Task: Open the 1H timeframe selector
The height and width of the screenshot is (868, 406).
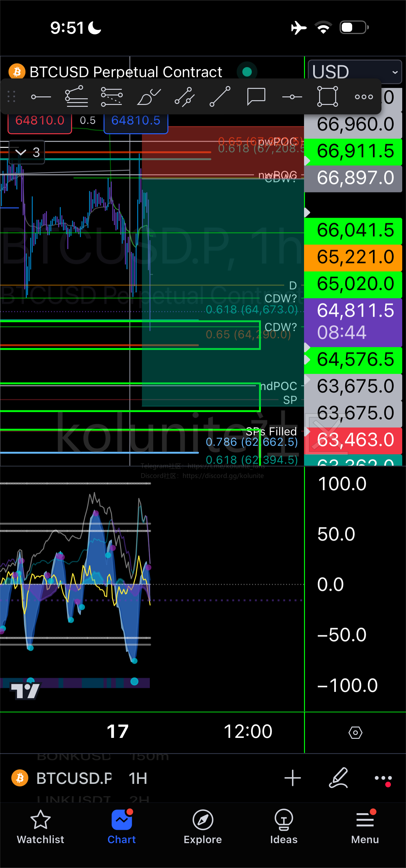Action: (x=138, y=779)
